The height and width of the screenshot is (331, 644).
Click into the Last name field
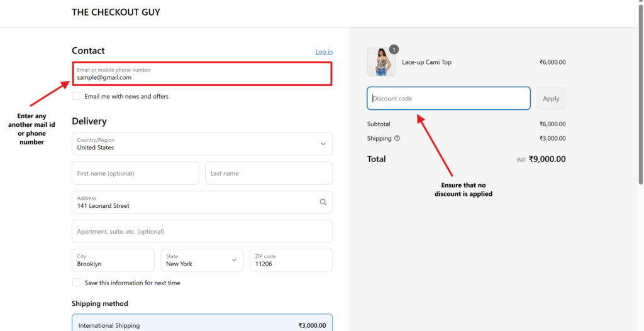pyautogui.click(x=269, y=173)
